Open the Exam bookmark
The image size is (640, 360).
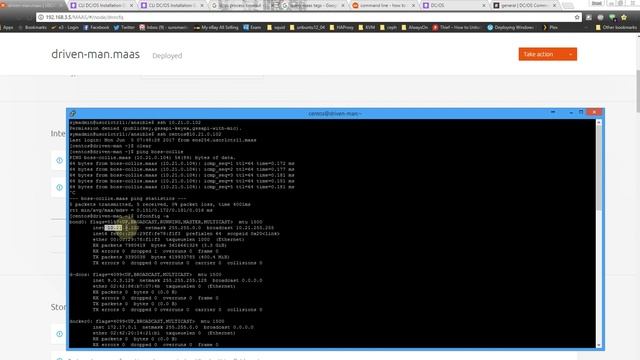click(252, 27)
